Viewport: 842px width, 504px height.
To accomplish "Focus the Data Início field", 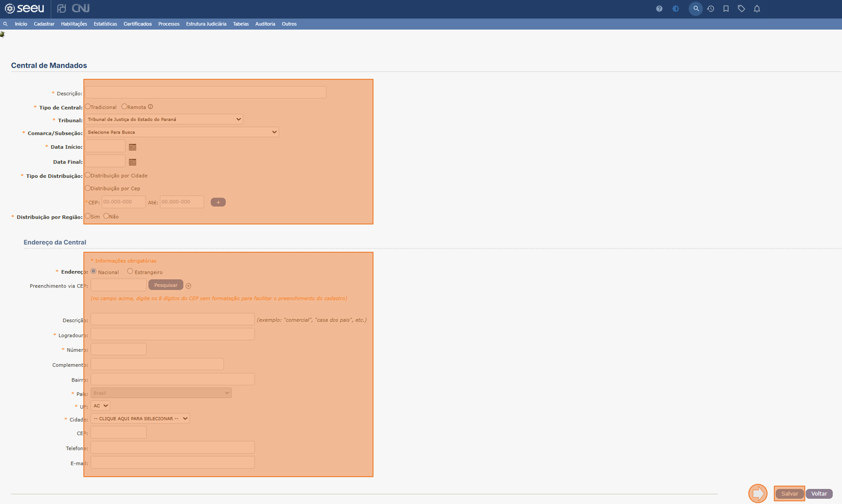I will tap(105, 146).
